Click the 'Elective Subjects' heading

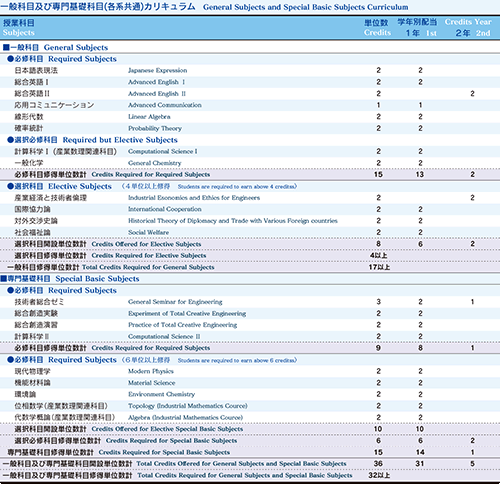tap(80, 186)
